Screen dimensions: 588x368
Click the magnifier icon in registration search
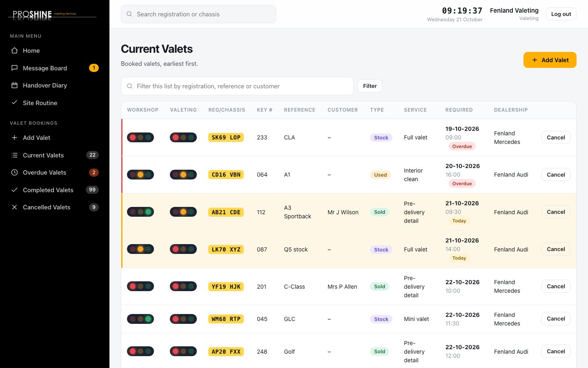point(129,14)
